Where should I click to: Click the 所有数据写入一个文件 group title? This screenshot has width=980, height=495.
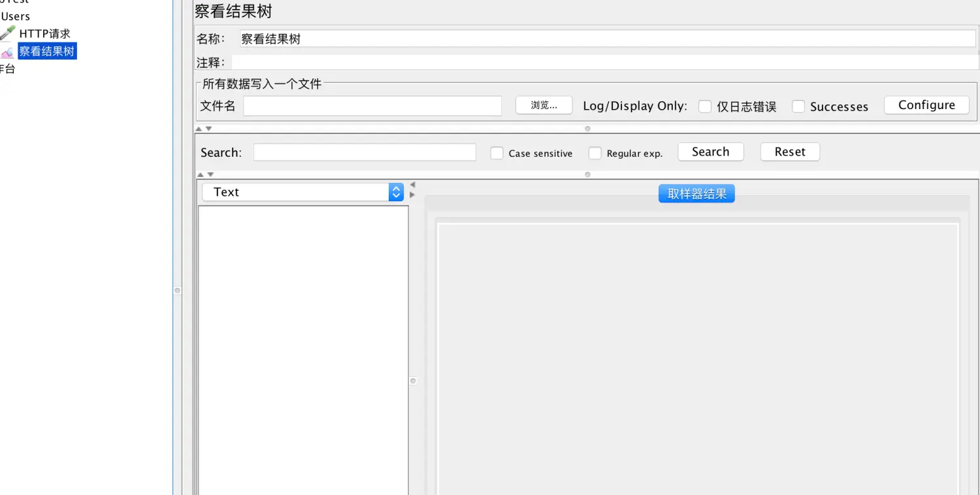(x=262, y=84)
